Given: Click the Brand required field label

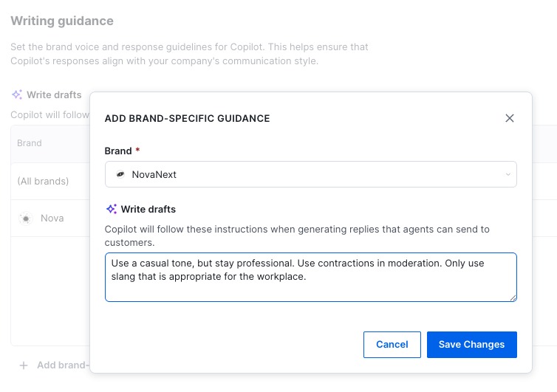Looking at the screenshot, I should coord(118,151).
